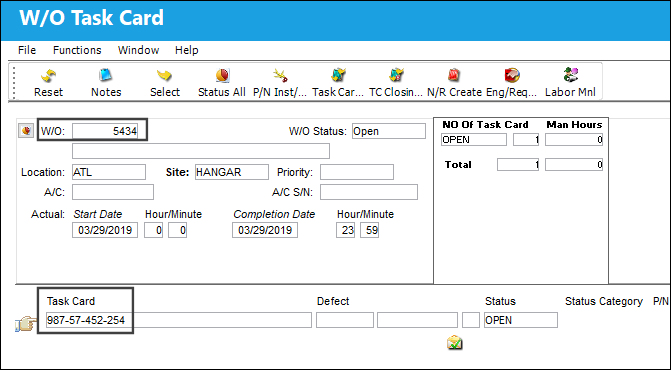The image size is (671, 370).
Task: Click the task card Status field showing OPEN
Action: (x=521, y=320)
